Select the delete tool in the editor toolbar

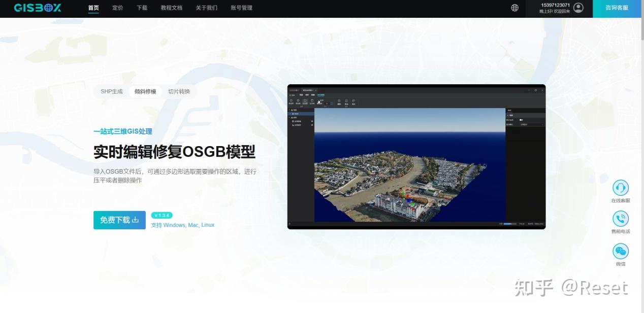339,101
